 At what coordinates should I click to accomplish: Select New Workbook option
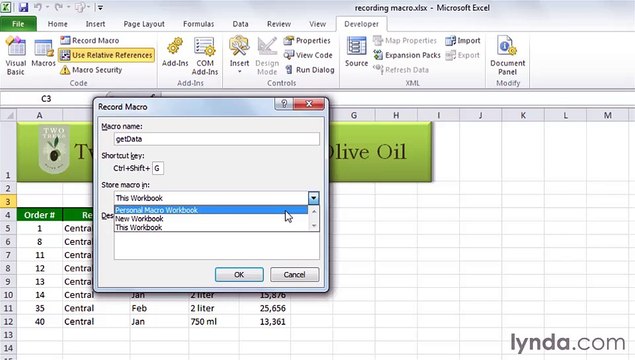(211, 219)
